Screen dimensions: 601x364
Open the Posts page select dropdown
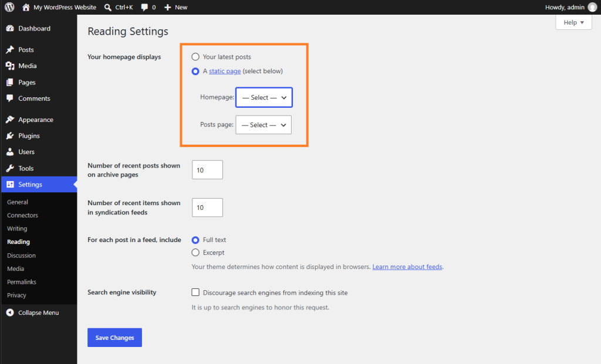(x=264, y=125)
